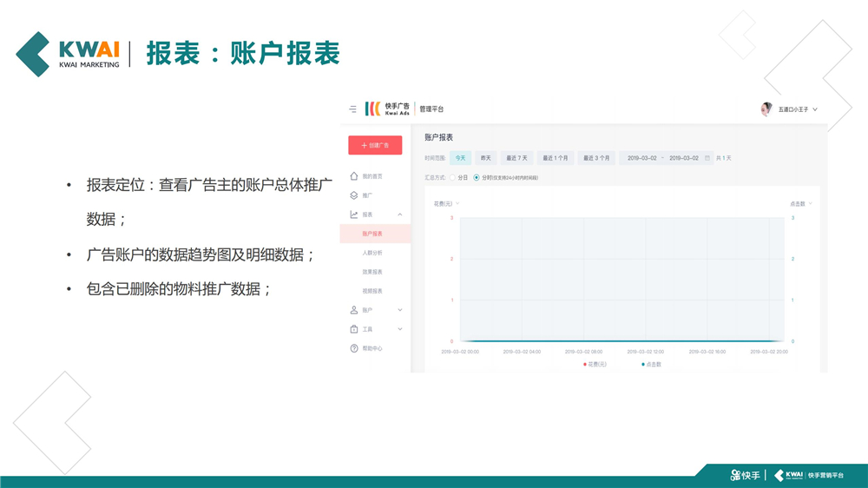Open the 五道口小王子 account dropdown
Screen dimensions: 868x488
coord(798,109)
